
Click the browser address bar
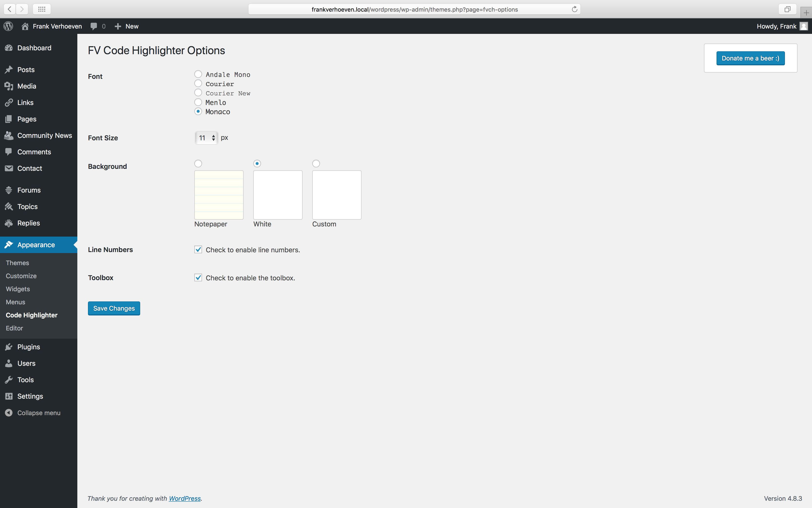click(414, 9)
